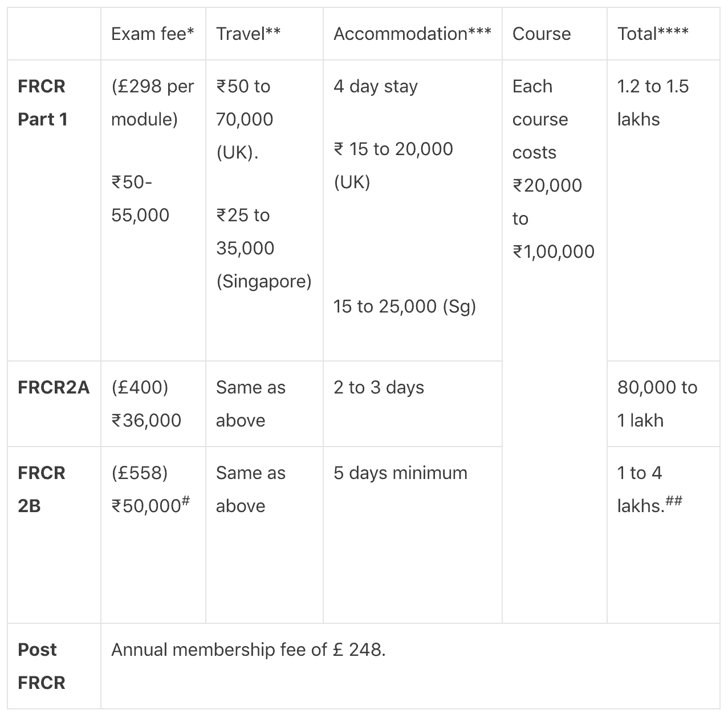This screenshot has width=728, height=714.
Task: Click the "₹50 to 70,000 (UK)" travel text
Action: [245, 119]
